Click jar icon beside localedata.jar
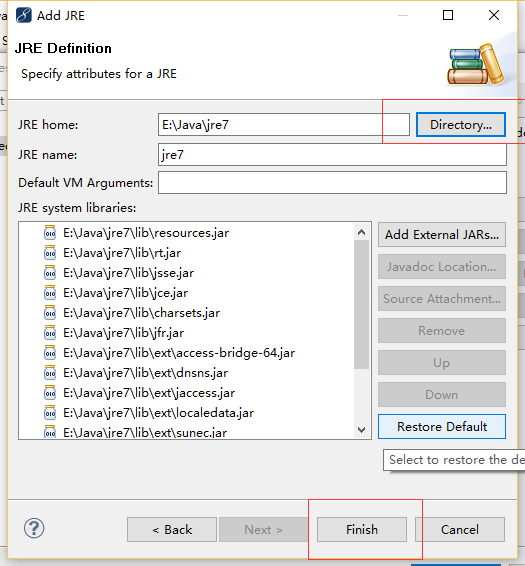This screenshot has height=566, width=525. [x=50, y=413]
